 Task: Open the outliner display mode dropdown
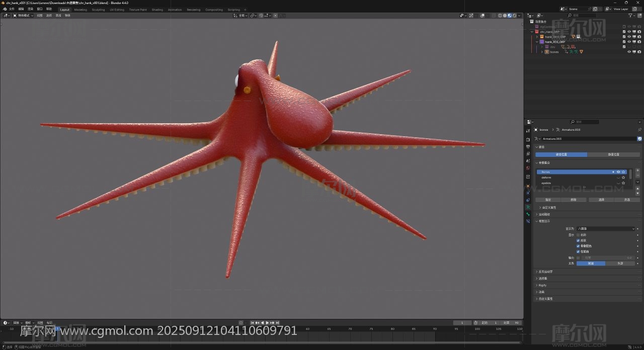point(539,16)
